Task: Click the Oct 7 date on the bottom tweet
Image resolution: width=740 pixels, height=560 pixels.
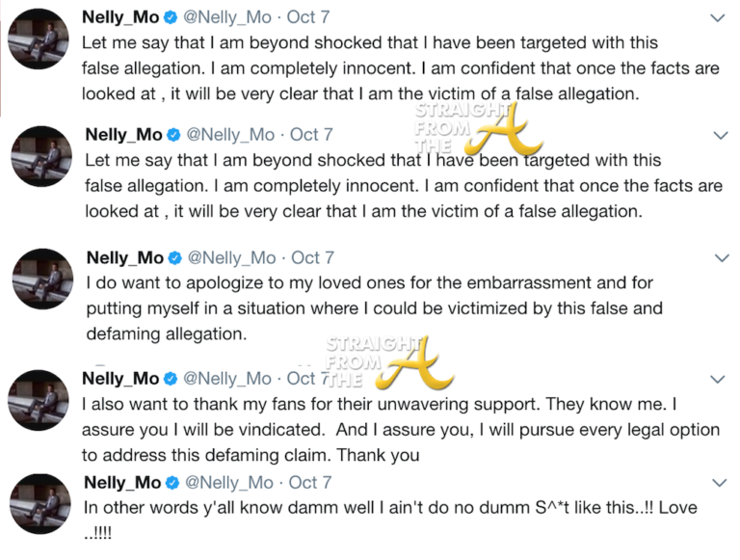Action: point(310,482)
